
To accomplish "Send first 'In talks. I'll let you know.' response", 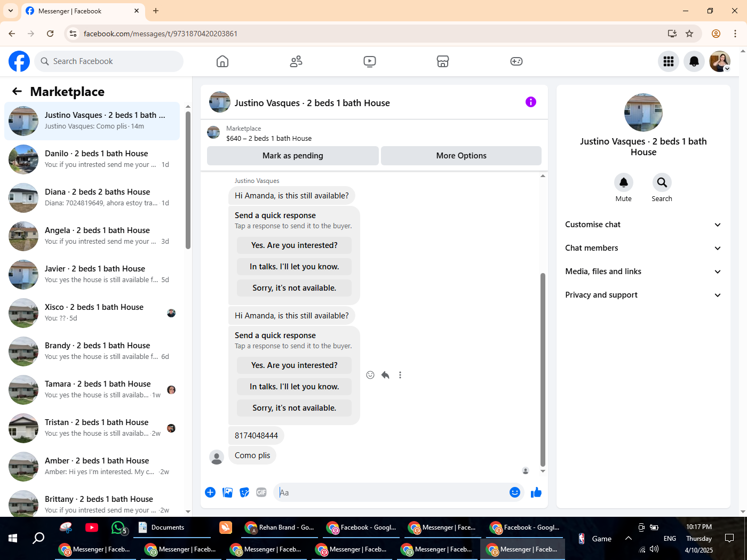I will [295, 267].
